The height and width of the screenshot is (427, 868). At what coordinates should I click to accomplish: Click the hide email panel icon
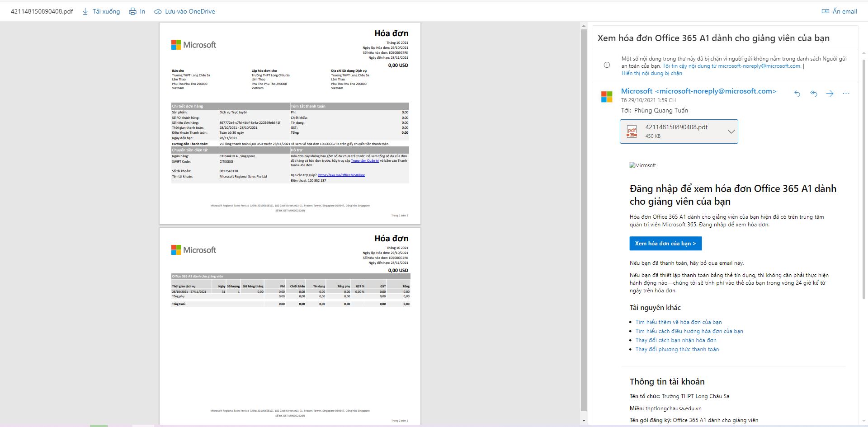pyautogui.click(x=825, y=11)
